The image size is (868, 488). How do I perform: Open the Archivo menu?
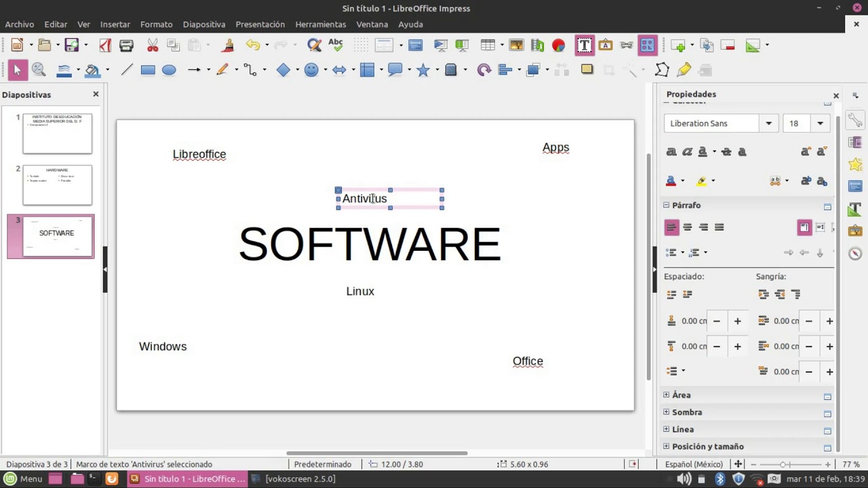pyautogui.click(x=20, y=24)
